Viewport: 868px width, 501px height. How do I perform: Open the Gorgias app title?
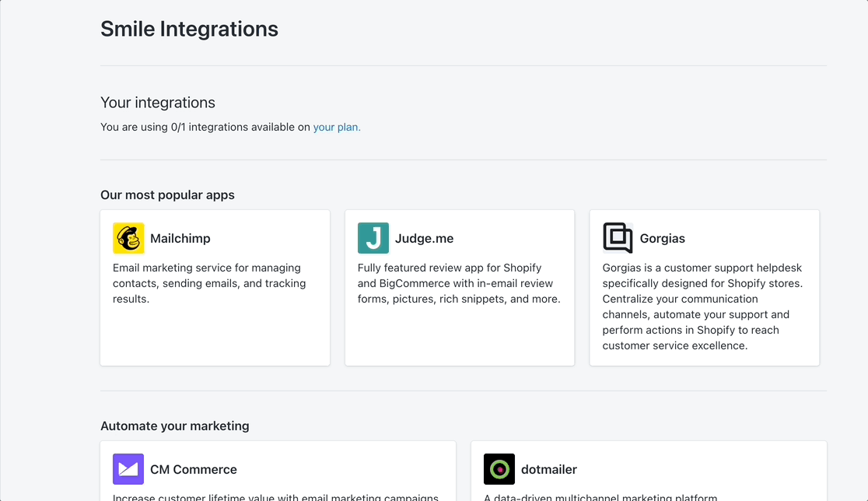[x=663, y=238]
